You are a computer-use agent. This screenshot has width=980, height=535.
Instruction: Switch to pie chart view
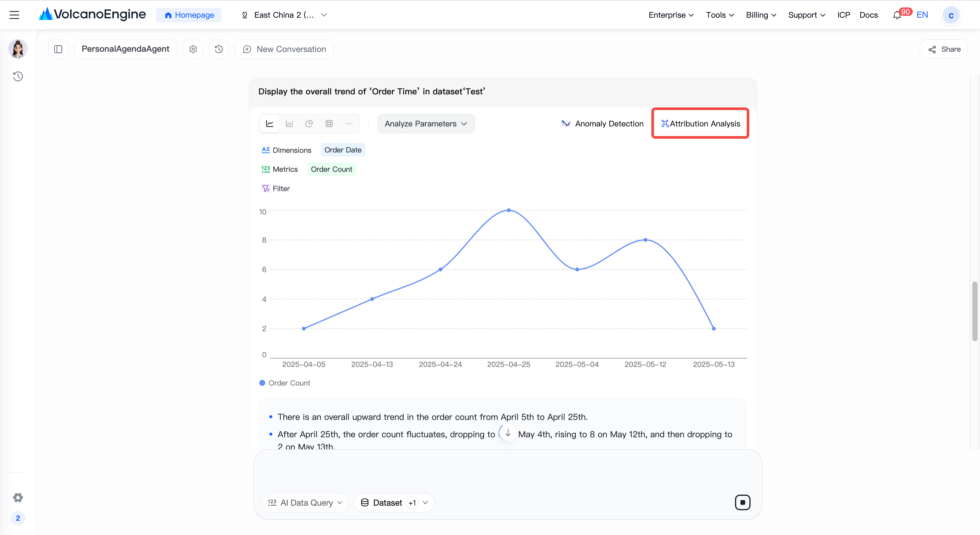(309, 123)
